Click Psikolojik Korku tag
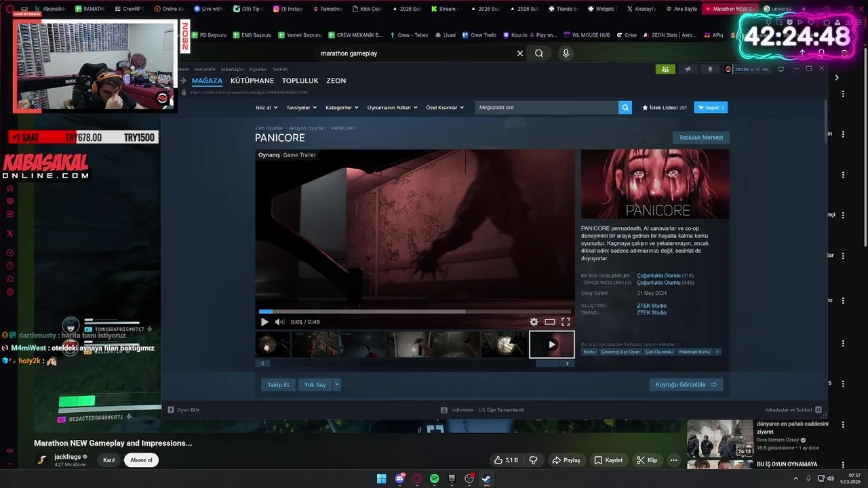868x488 pixels. pos(695,352)
